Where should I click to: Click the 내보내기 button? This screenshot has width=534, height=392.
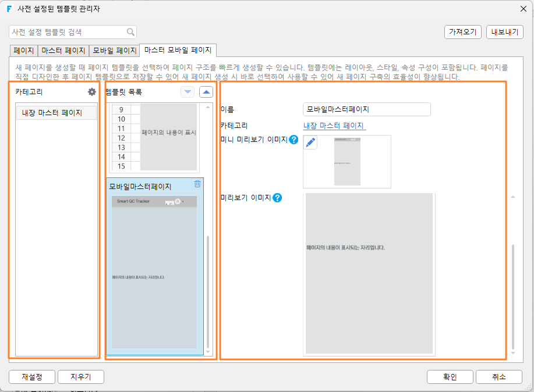[504, 32]
